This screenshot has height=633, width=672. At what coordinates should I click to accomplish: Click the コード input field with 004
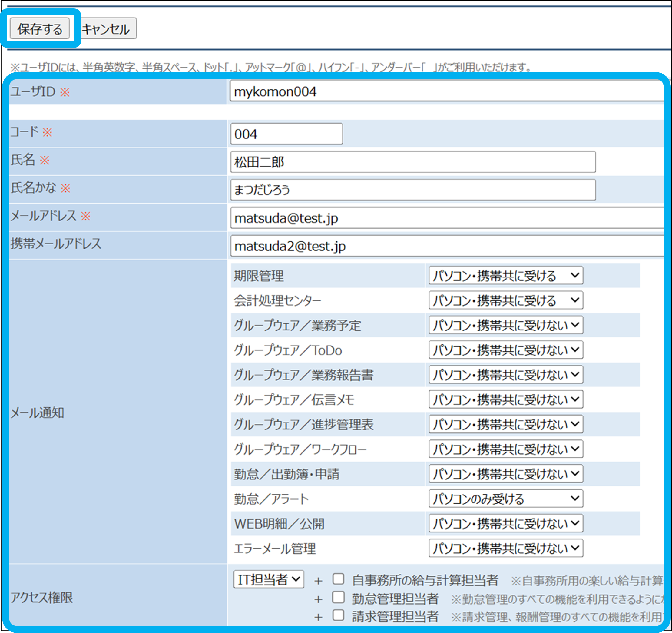(x=286, y=134)
